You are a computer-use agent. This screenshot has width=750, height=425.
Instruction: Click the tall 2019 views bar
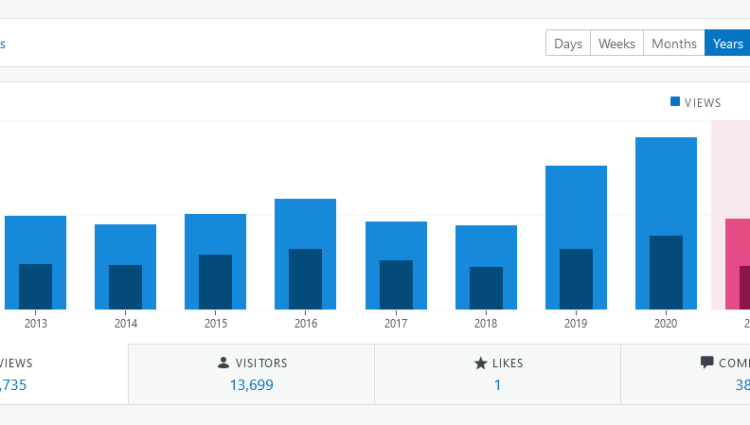point(576,205)
